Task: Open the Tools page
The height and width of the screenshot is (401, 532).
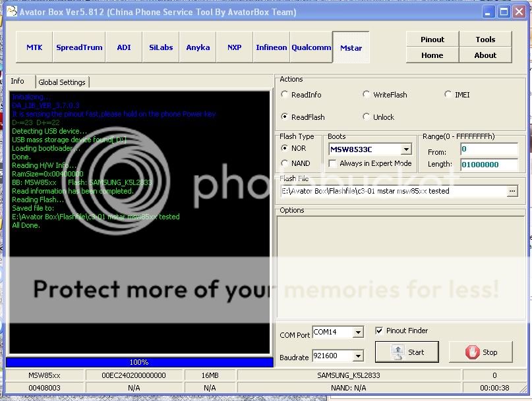Action: (485, 40)
